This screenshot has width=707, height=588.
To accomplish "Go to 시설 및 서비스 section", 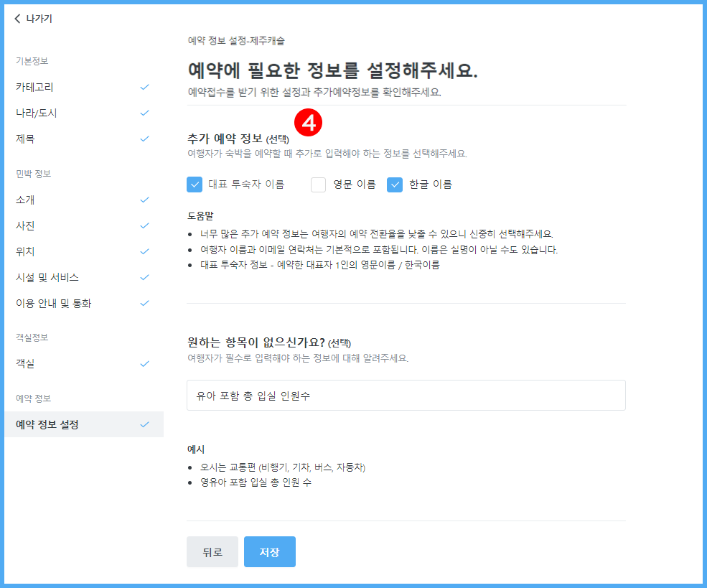I will (x=47, y=277).
